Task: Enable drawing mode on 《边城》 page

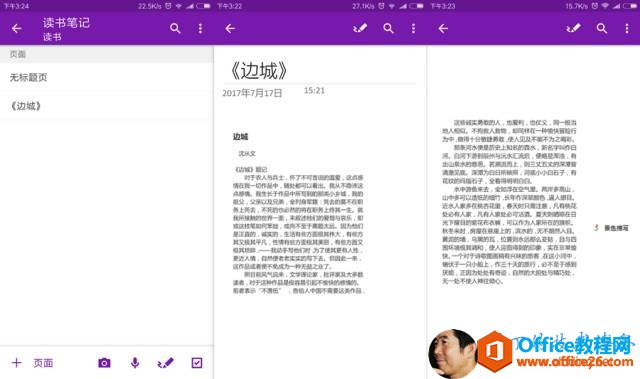Action: (x=360, y=28)
